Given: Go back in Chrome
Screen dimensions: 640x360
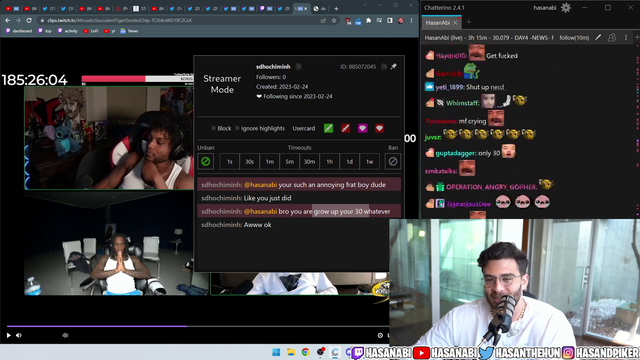Looking at the screenshot, I should click(8, 20).
